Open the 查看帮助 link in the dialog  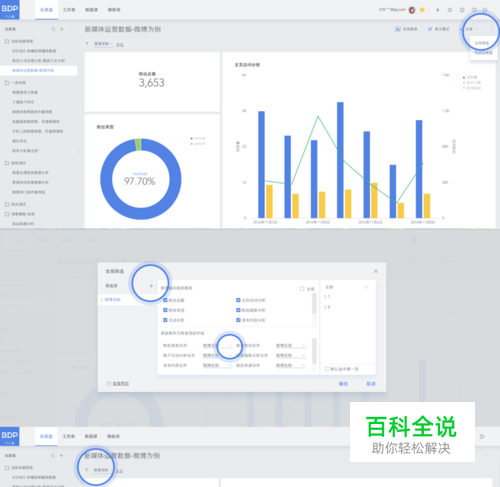(120, 384)
